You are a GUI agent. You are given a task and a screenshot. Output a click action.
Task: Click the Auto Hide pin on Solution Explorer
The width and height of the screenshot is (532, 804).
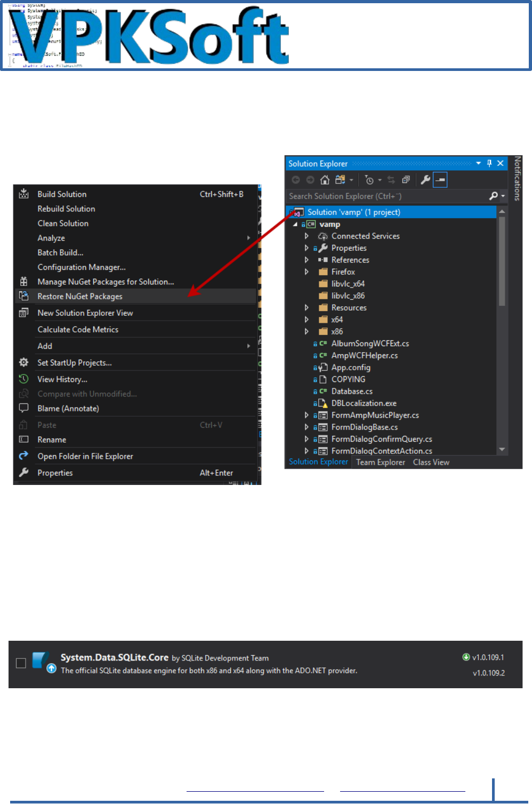pyautogui.click(x=489, y=163)
